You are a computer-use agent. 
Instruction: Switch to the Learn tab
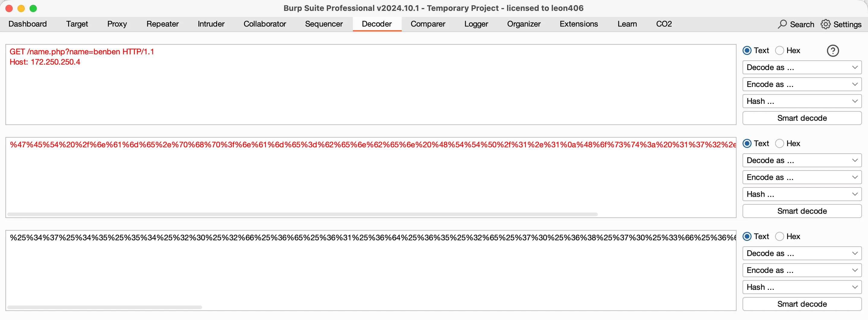pos(627,24)
